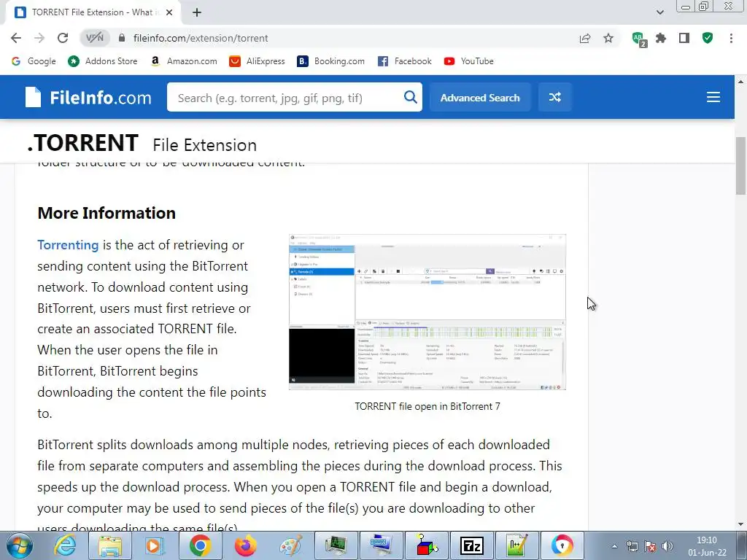
Task: Go back to the previous page
Action: click(x=16, y=38)
